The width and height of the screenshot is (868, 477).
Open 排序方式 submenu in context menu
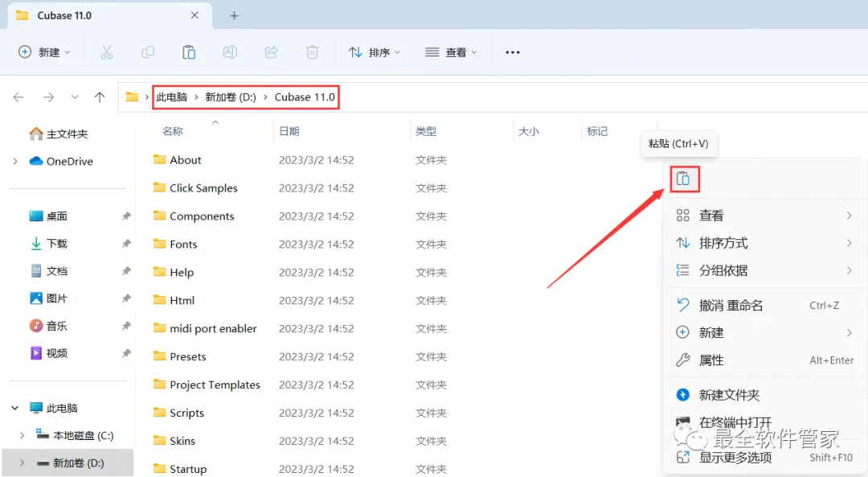point(765,243)
